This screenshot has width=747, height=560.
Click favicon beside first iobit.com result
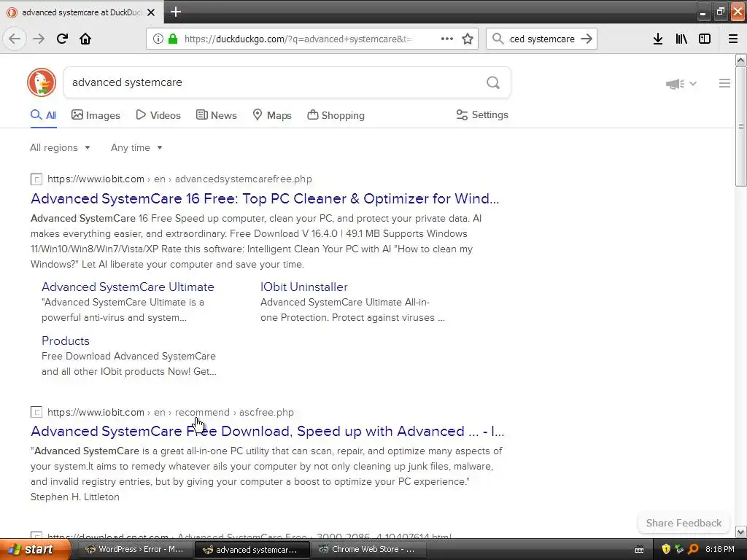(x=36, y=179)
